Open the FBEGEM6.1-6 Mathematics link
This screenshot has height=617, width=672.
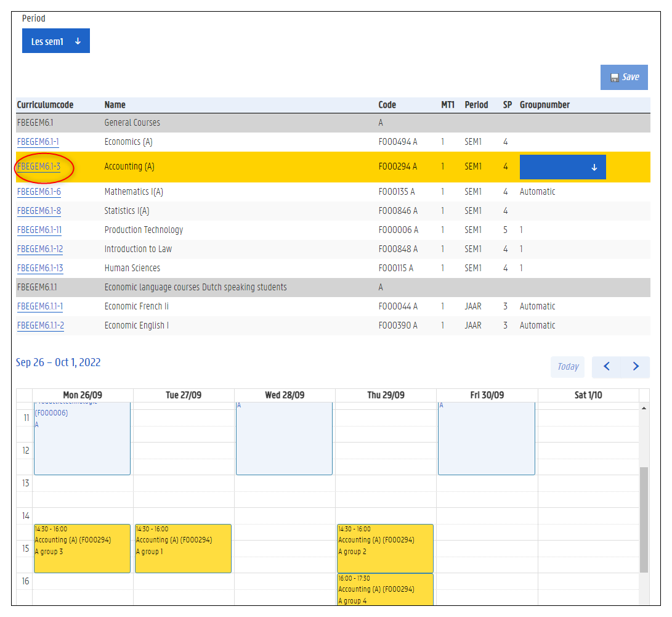(x=39, y=192)
